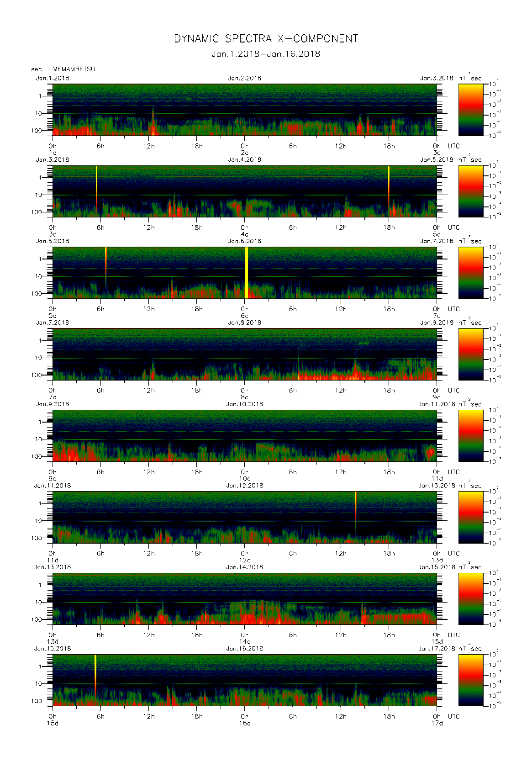Click the color scale bar beside the Jan.1–Jan.3 panel
The height and width of the screenshot is (767, 532).
[471, 110]
